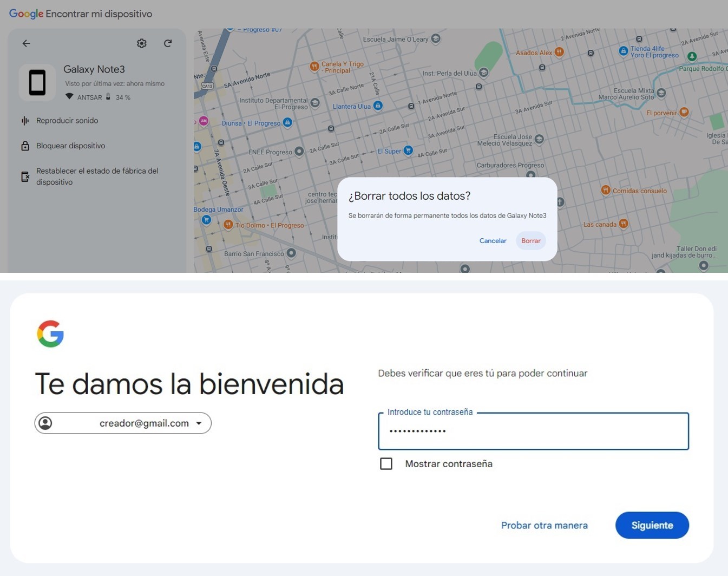This screenshot has width=728, height=576.
Task: Open settings via the gear icon
Action: (x=142, y=43)
